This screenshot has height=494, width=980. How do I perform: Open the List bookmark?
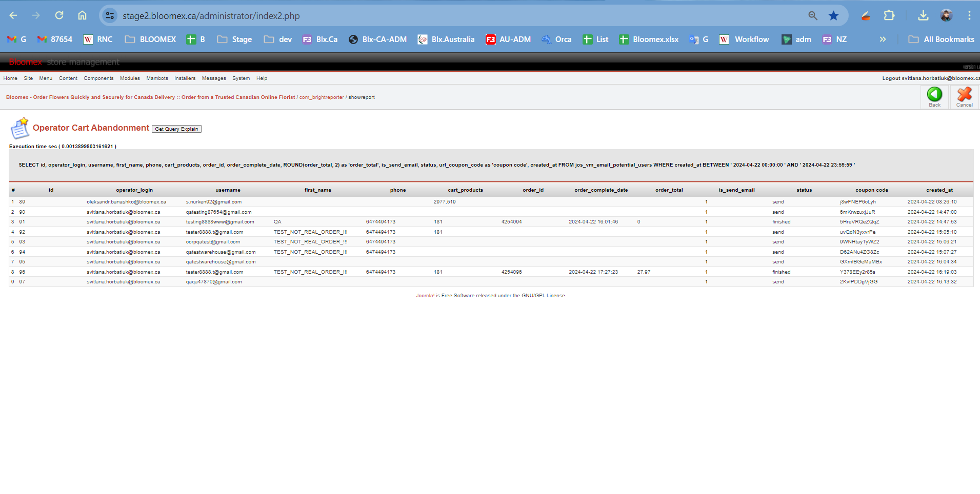click(x=595, y=39)
